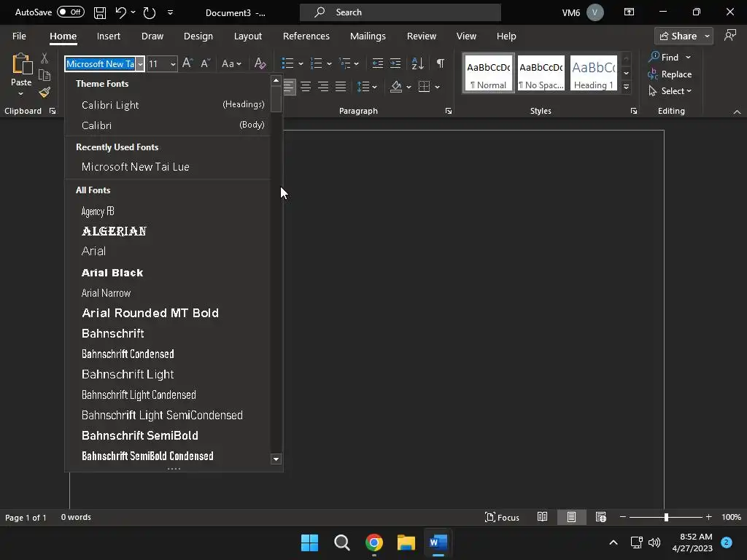747x560 pixels.
Task: Click the Find button
Action: (x=664, y=57)
